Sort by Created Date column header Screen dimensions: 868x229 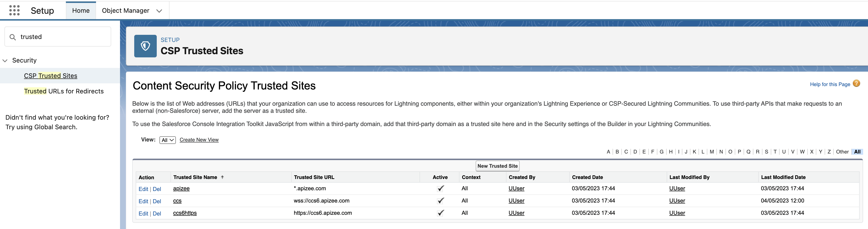point(587,177)
